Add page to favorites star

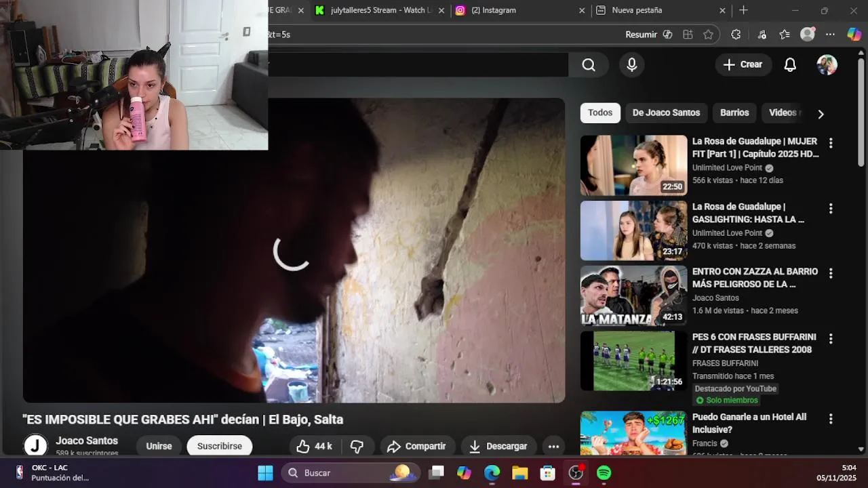(x=709, y=35)
